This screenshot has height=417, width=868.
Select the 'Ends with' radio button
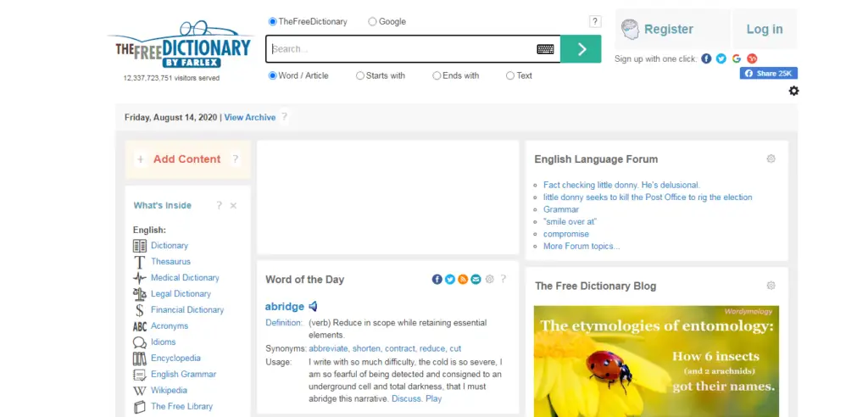pos(437,75)
